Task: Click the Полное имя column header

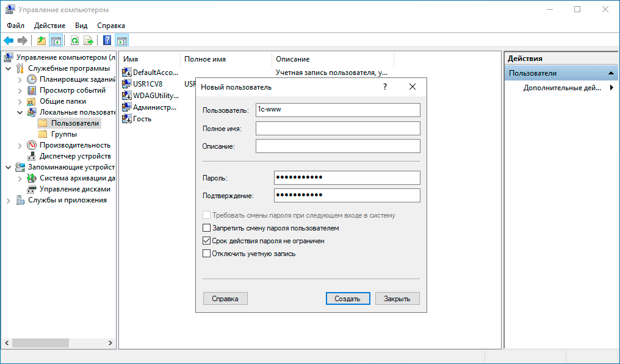Action: tap(226, 59)
